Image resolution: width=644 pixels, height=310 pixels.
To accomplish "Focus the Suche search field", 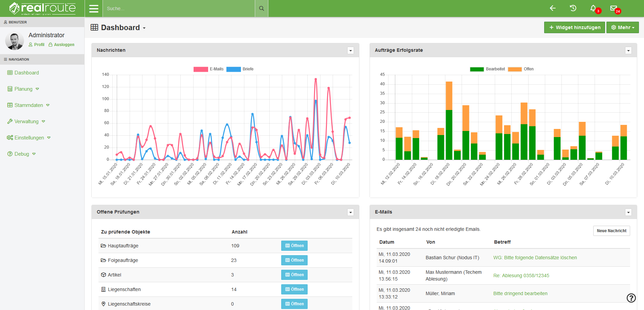I will [x=179, y=8].
